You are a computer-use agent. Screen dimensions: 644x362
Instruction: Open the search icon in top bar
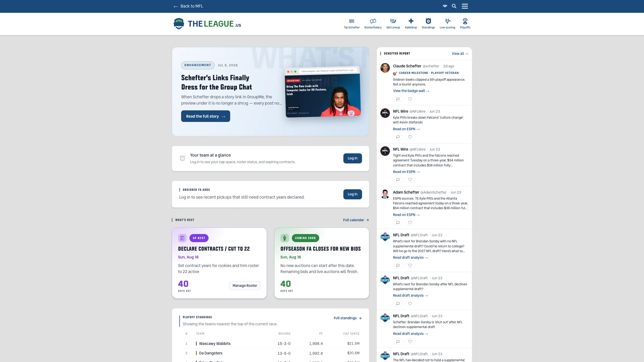coord(454,6)
